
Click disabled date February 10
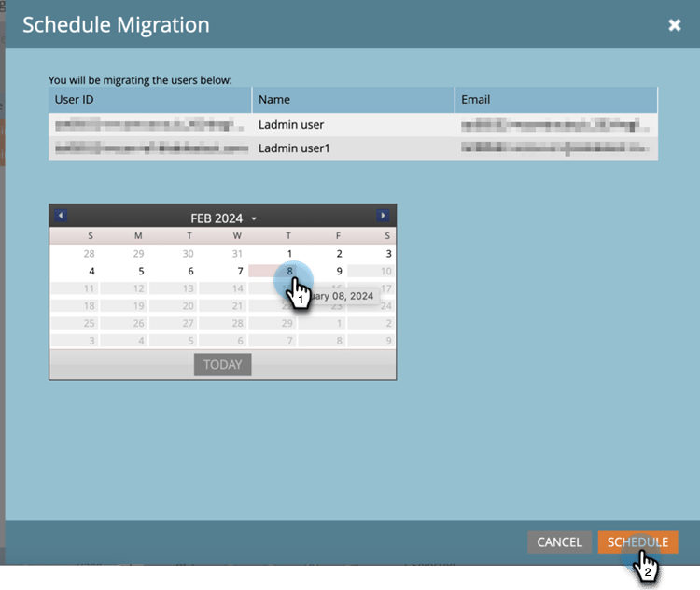pyautogui.click(x=371, y=271)
